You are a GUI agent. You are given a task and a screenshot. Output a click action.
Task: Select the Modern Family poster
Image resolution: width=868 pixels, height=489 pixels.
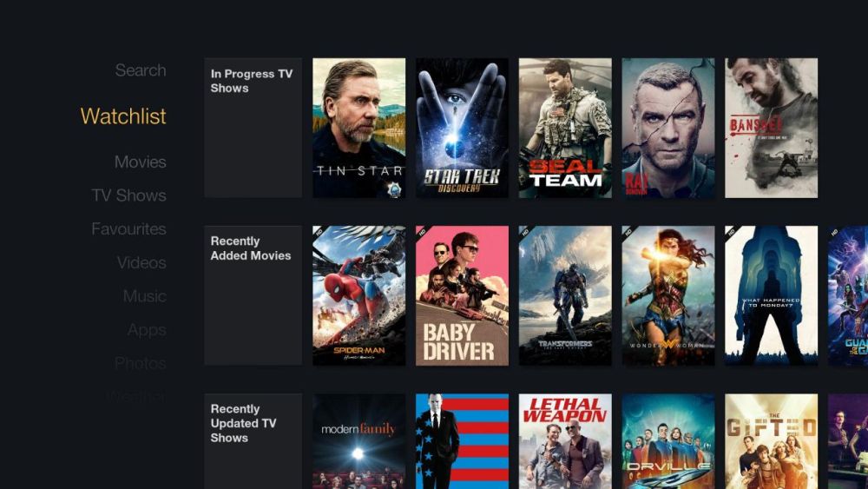[358, 441]
